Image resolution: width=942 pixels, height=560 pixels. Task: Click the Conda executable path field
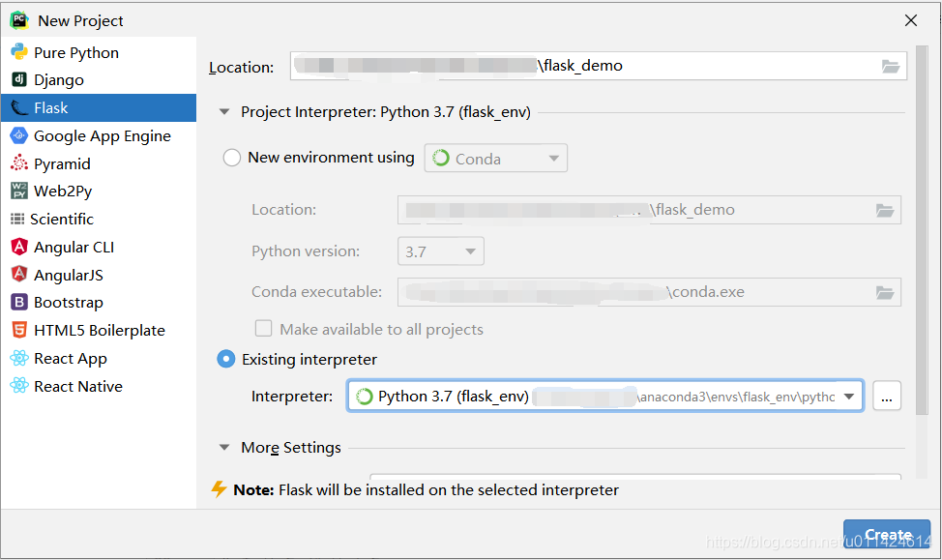tap(649, 292)
